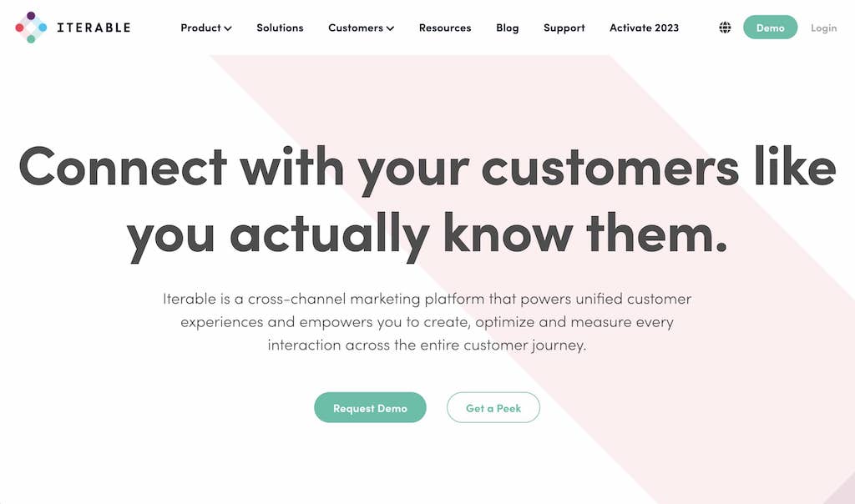Expand the Product dropdown menu
855x504 pixels.
[205, 28]
